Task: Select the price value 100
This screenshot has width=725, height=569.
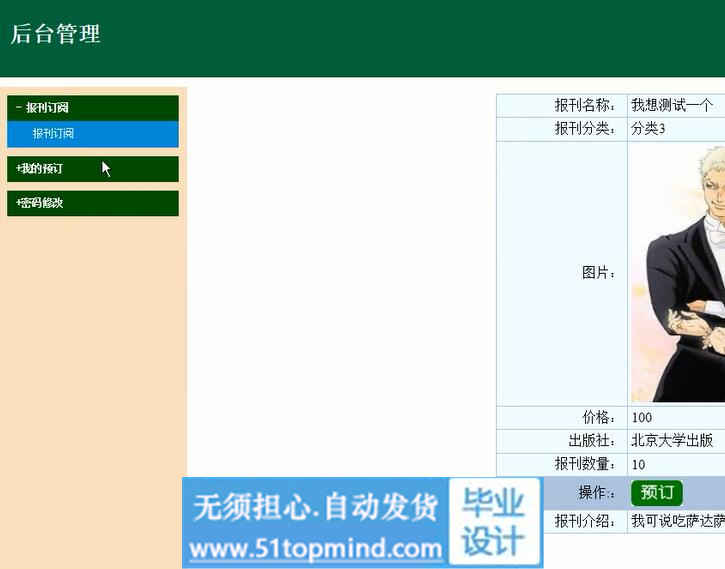Action: [x=642, y=418]
